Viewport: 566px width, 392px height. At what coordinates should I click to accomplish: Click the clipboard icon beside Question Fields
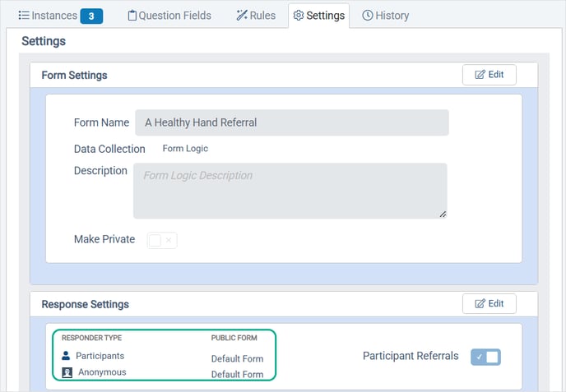tap(132, 16)
